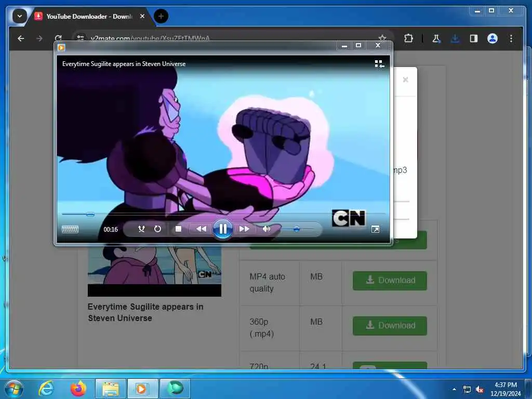Toggle shuffle mode in Media Player
The height and width of the screenshot is (399, 532).
(141, 229)
